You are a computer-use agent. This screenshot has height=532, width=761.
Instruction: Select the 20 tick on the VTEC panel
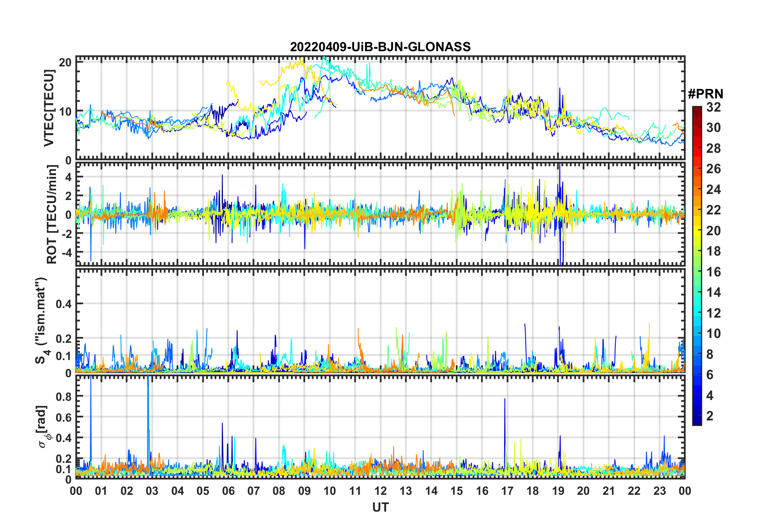[65, 62]
